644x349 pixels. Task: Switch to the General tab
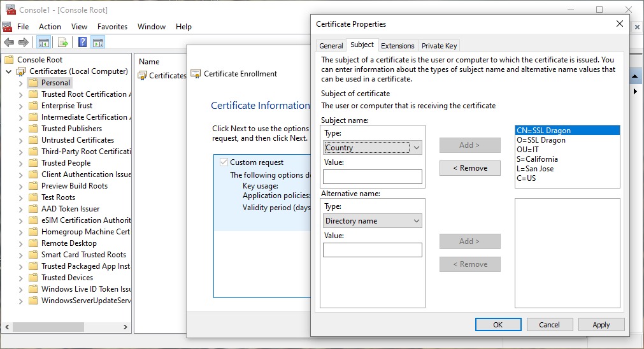pos(331,46)
